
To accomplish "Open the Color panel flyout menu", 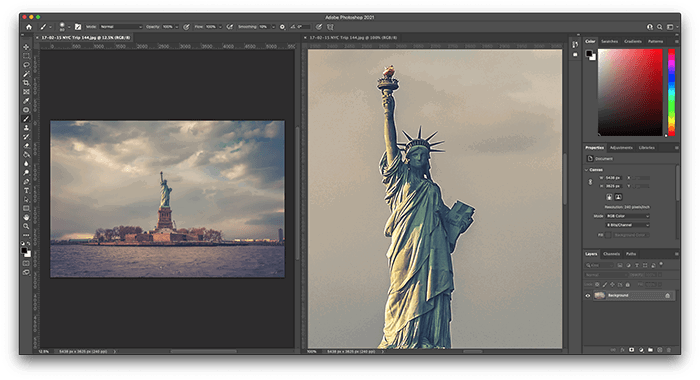I will click(x=676, y=41).
